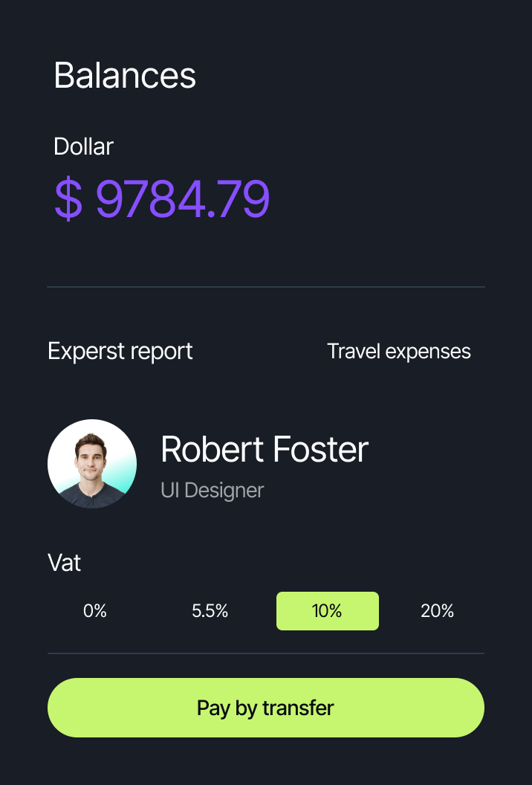This screenshot has height=785, width=532.
Task: Open the Travel expenses tab
Action: 399,351
